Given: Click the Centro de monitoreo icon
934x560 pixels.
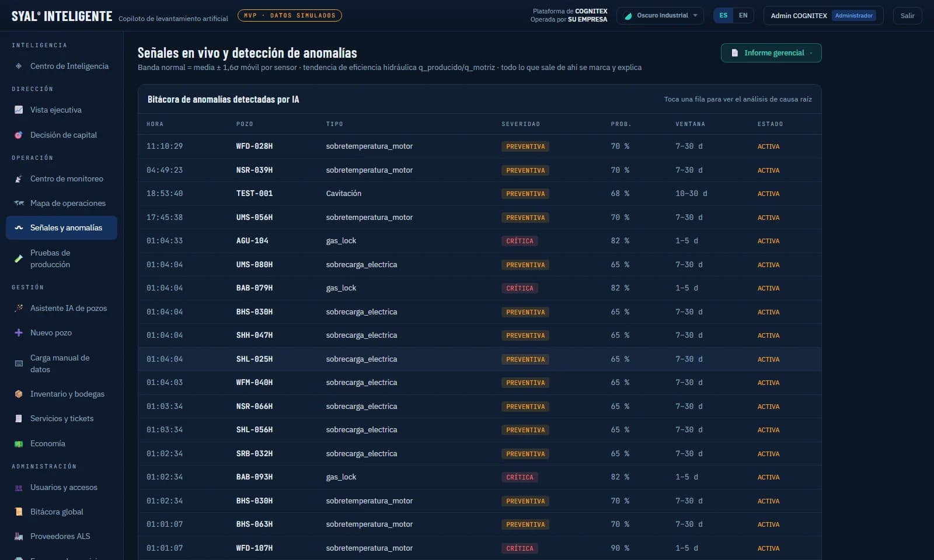Looking at the screenshot, I should click(x=19, y=179).
